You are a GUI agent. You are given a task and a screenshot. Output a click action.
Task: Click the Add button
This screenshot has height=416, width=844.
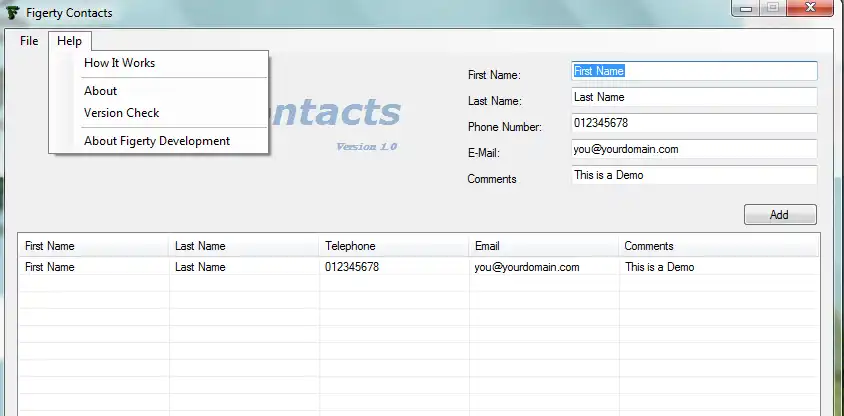[780, 215]
